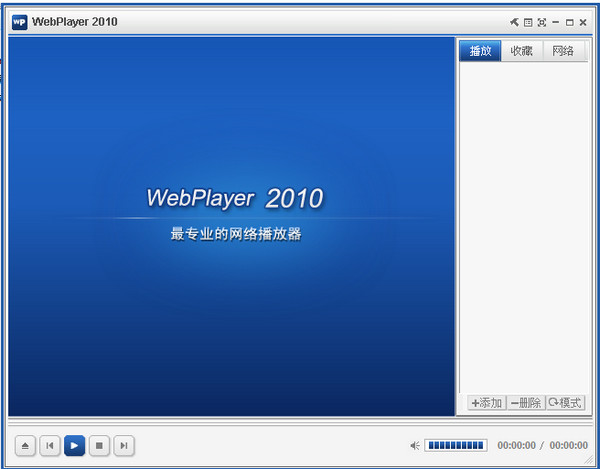The width and height of the screenshot is (600, 469).
Task: Remove an item with the 删除 button
Action: (526, 403)
